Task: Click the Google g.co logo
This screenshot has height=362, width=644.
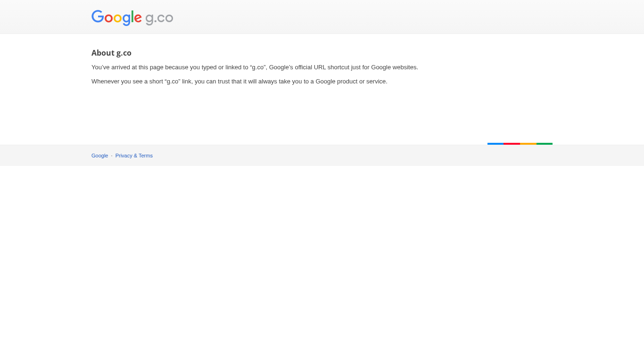Action: (x=132, y=18)
